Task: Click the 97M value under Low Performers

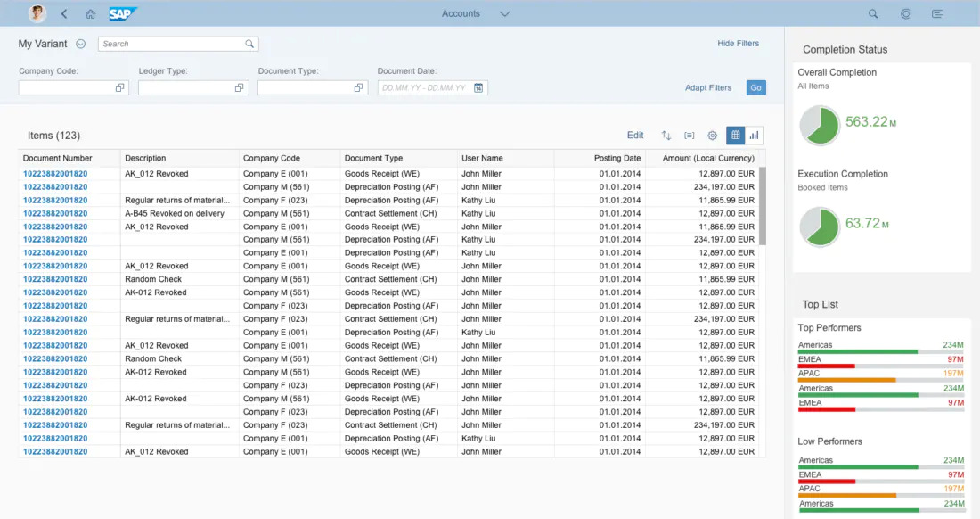Action: pos(955,474)
